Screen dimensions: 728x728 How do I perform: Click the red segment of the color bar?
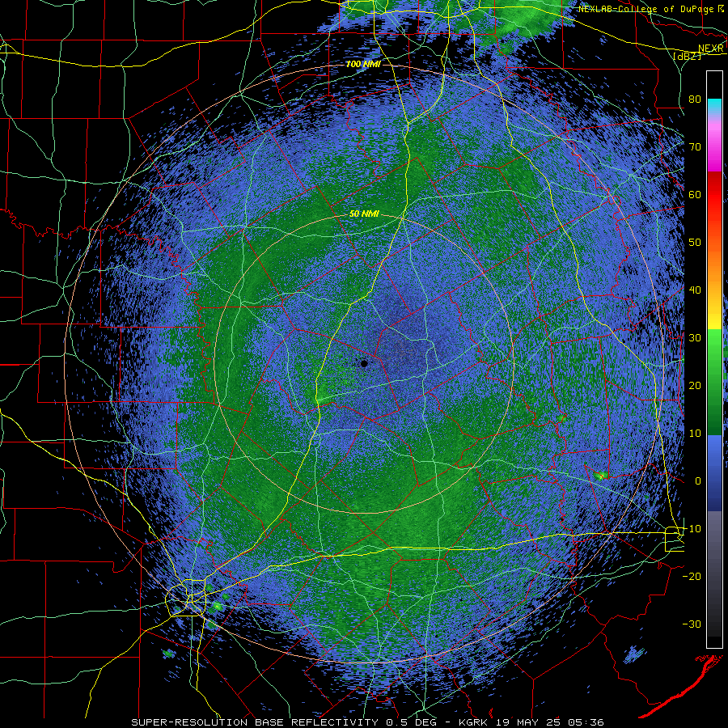click(714, 195)
